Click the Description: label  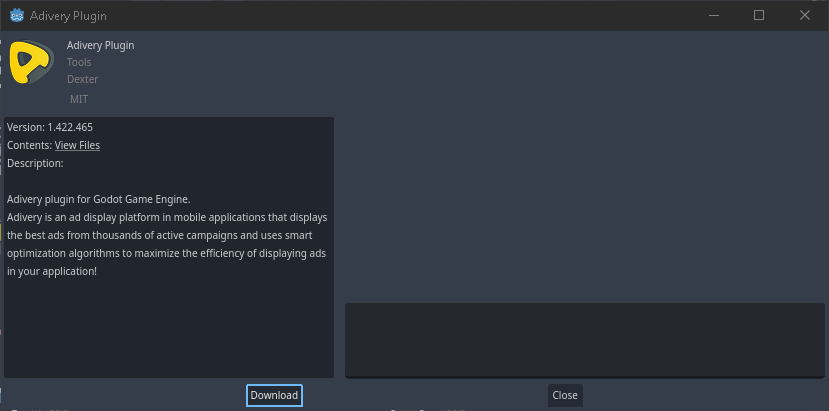tap(35, 163)
